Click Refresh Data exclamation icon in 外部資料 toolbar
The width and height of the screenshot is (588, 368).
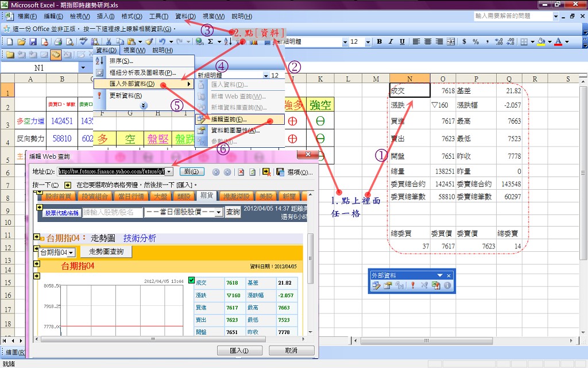tap(412, 285)
